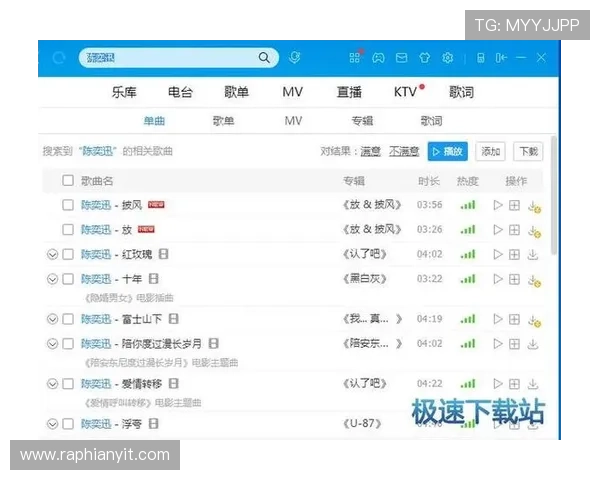Download 陪你度过漫长岁月
Screen dimensions: 600x480
click(x=533, y=344)
